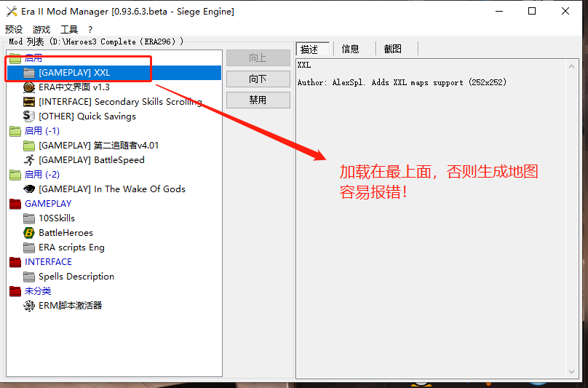588x388 pixels.
Task: Collapse the top 启用 group folder
Action: [x=15, y=58]
